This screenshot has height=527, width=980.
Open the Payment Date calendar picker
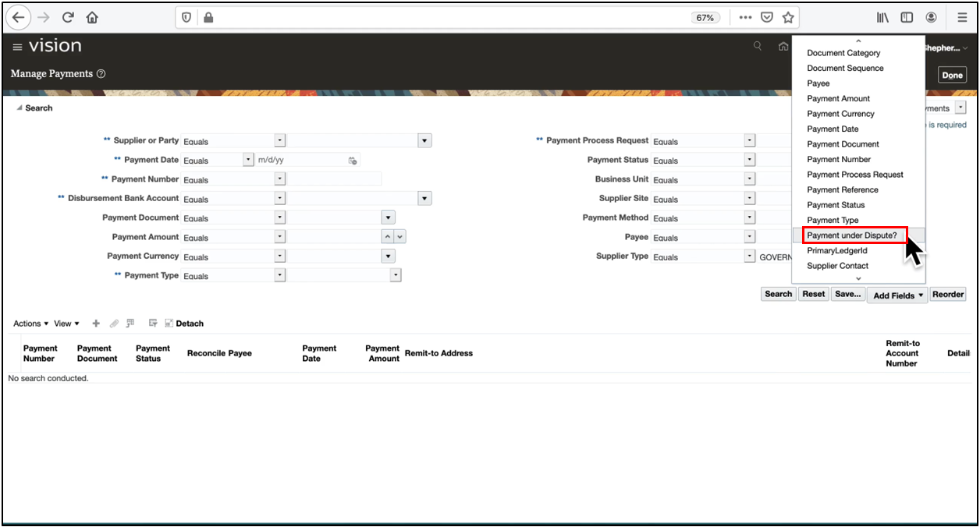coord(353,161)
